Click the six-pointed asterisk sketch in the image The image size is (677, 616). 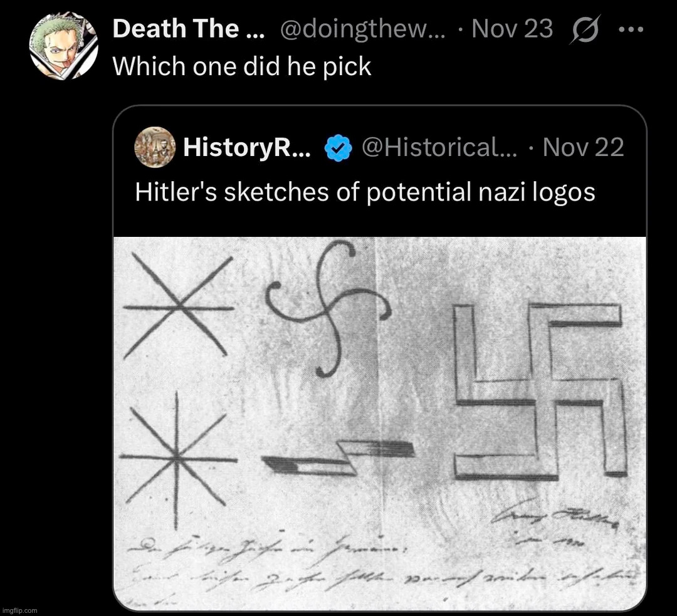tap(179, 306)
